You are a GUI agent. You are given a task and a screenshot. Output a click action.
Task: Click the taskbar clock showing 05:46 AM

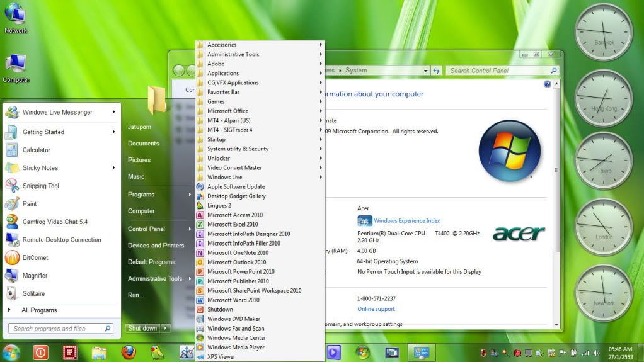620,353
